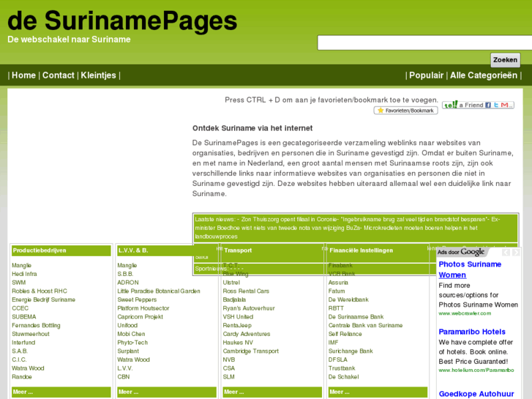532x399 pixels.
Task: Open SUBEMA link
Action: (23, 317)
